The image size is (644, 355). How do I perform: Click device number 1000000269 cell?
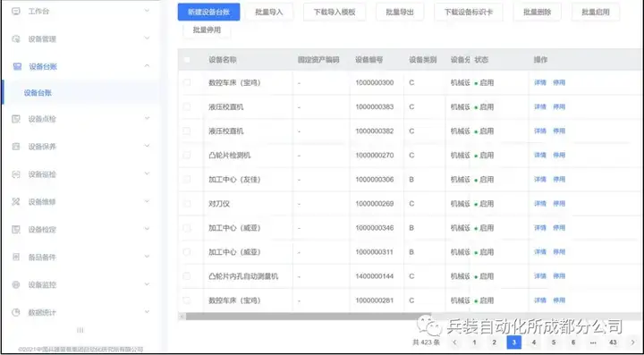pyautogui.click(x=375, y=204)
